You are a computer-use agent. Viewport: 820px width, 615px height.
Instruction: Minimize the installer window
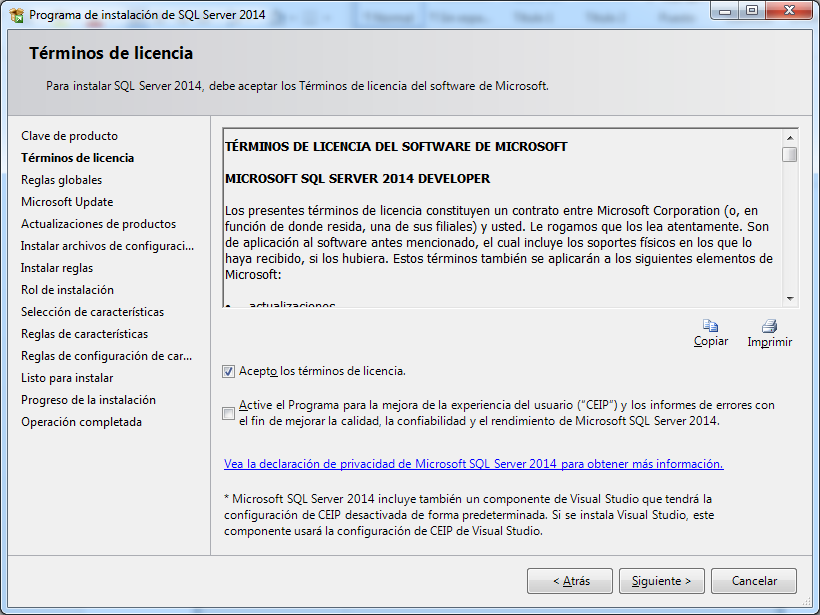point(725,11)
